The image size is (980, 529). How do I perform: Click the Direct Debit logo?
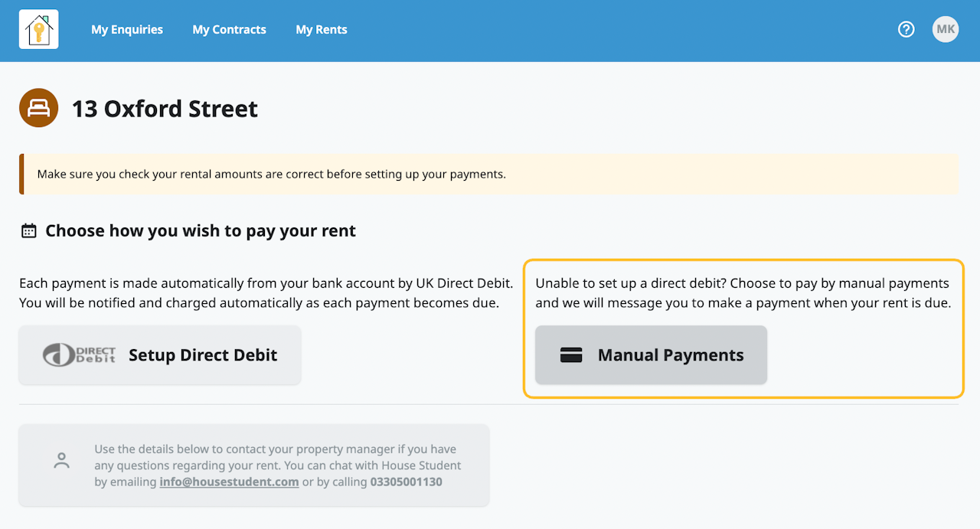point(80,355)
